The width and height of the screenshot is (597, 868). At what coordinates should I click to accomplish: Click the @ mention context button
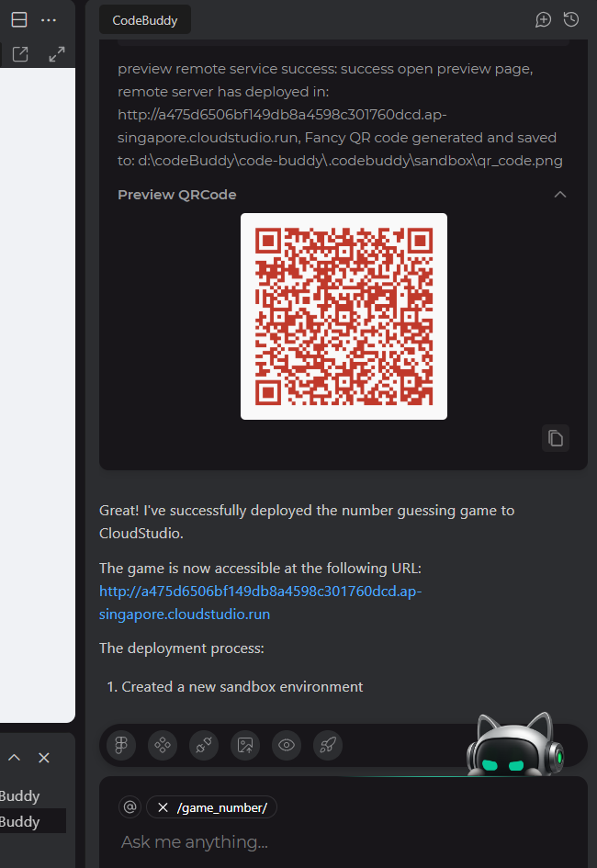pos(130,807)
